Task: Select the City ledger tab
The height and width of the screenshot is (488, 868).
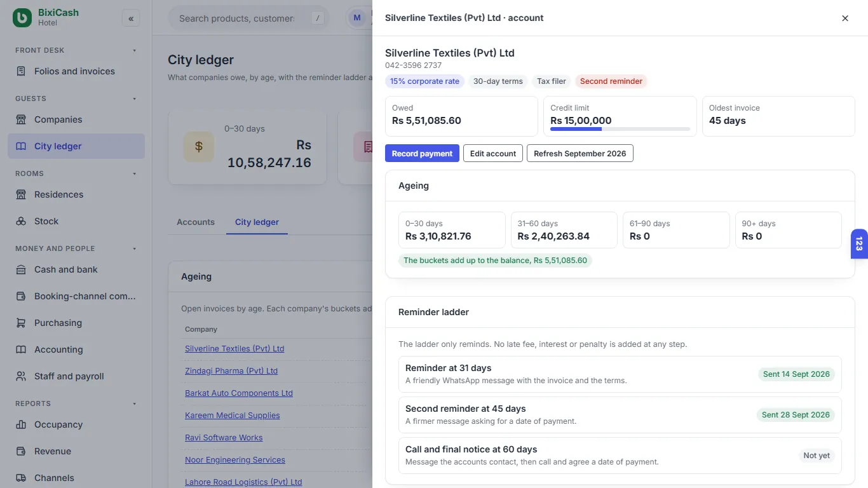Action: pos(257,222)
